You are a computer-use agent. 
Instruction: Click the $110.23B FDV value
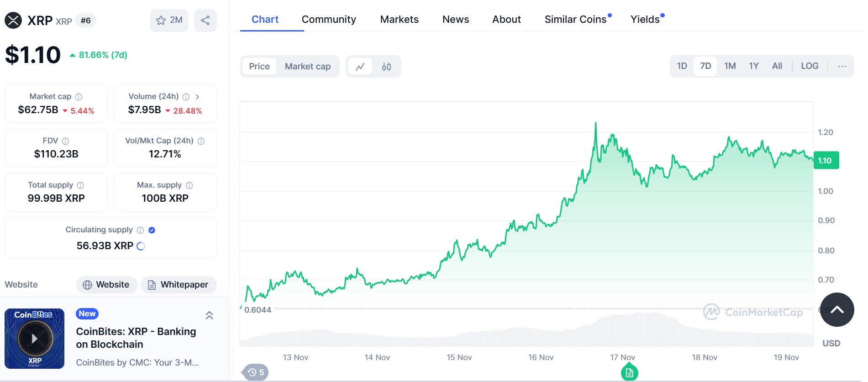pos(56,154)
